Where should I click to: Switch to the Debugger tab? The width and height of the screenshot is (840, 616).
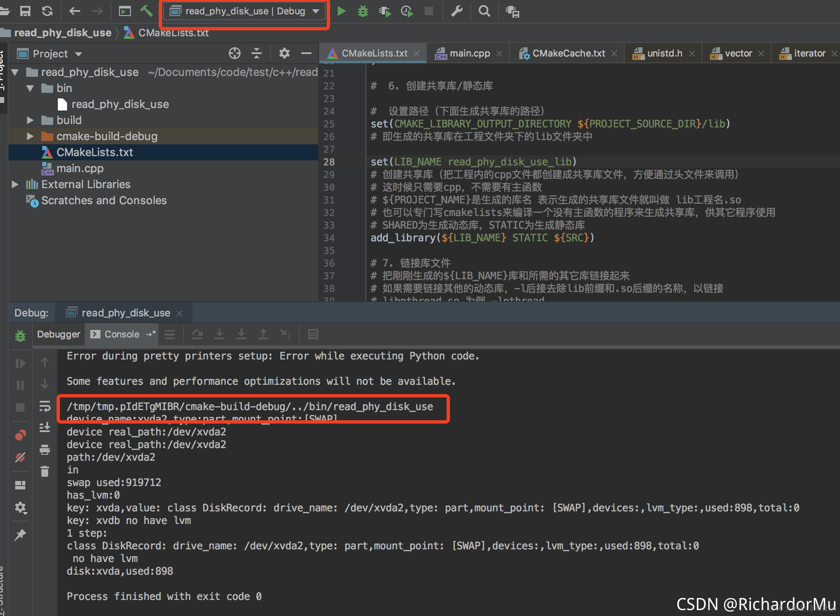coord(59,334)
